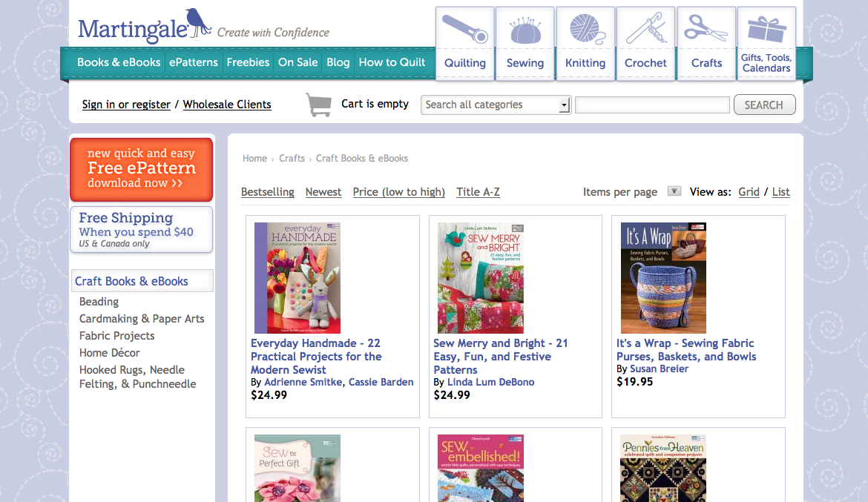This screenshot has height=502, width=868.
Task: Expand the Search all categories dropdown
Action: tap(564, 105)
